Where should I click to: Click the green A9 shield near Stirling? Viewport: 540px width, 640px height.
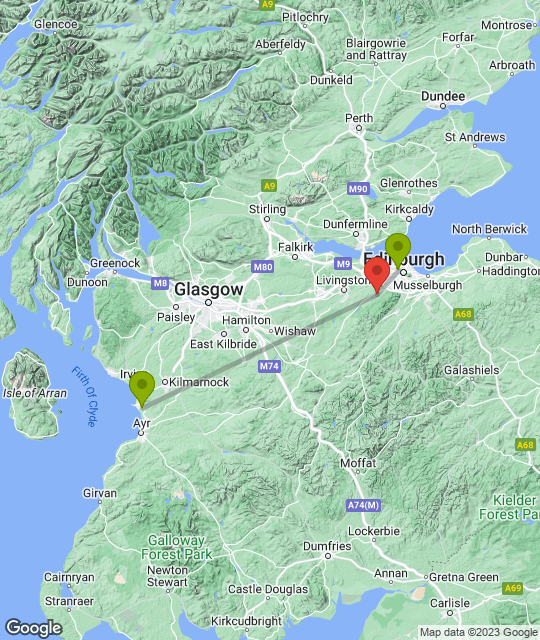click(269, 186)
